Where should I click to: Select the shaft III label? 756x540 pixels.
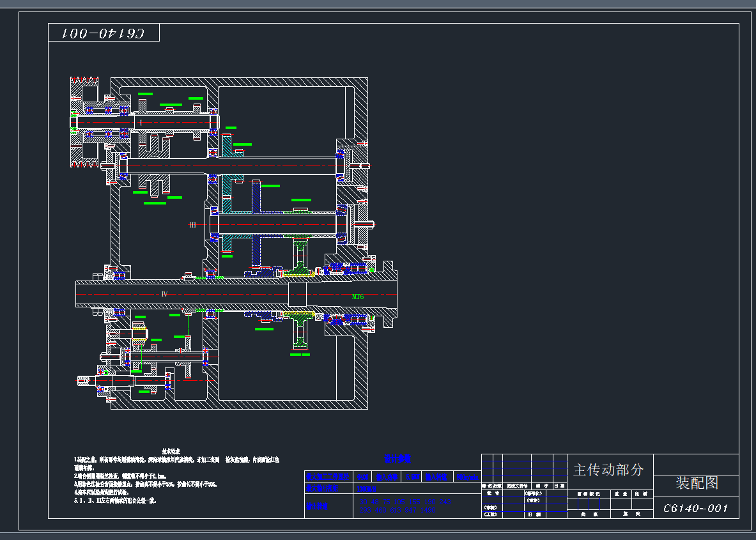tap(192, 225)
